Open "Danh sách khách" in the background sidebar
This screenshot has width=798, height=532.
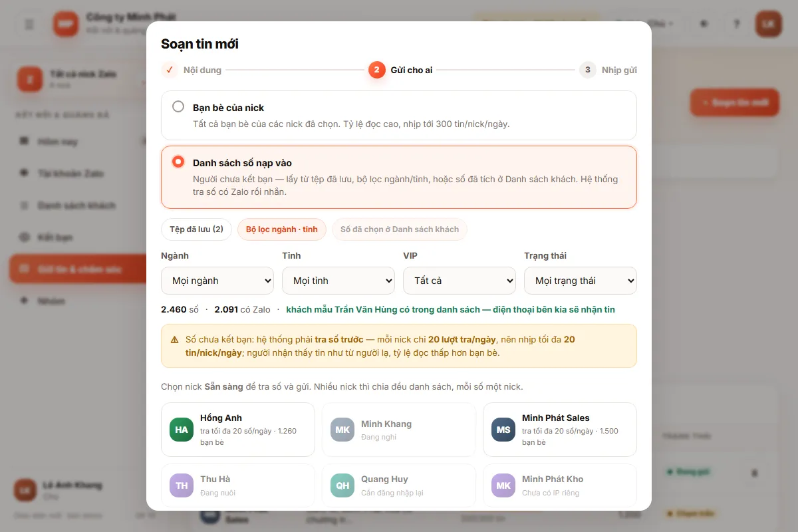78,205
